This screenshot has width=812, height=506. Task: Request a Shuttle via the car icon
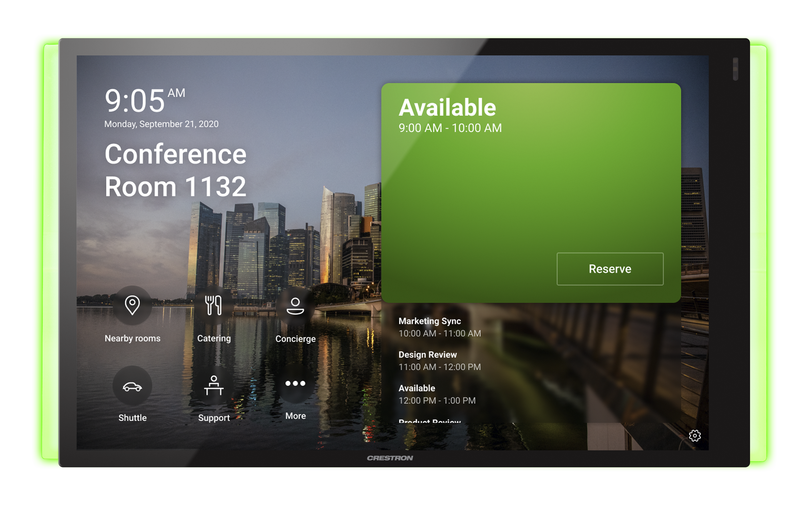pyautogui.click(x=132, y=386)
